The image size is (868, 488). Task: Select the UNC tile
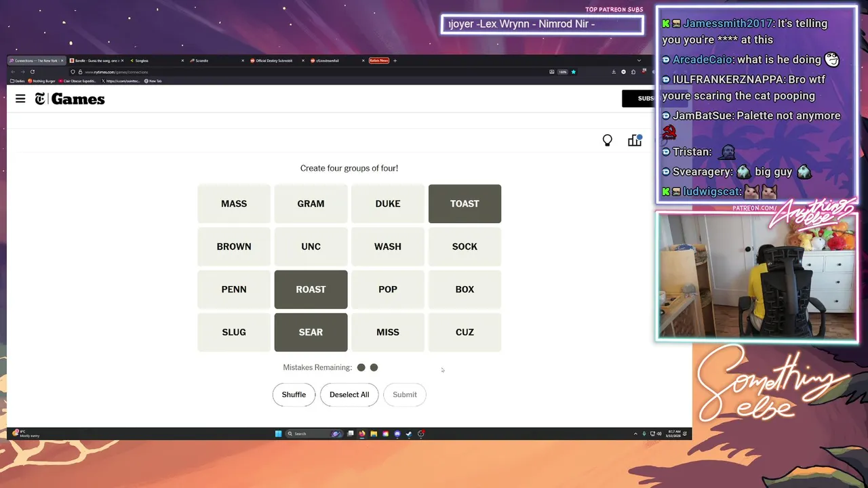311,247
